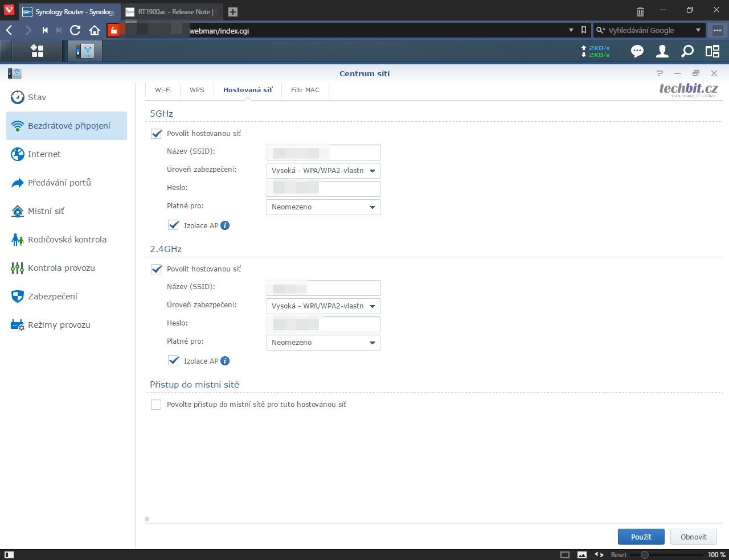Click the 5GHz Izolace AP info icon
The image size is (729, 560).
225,225
